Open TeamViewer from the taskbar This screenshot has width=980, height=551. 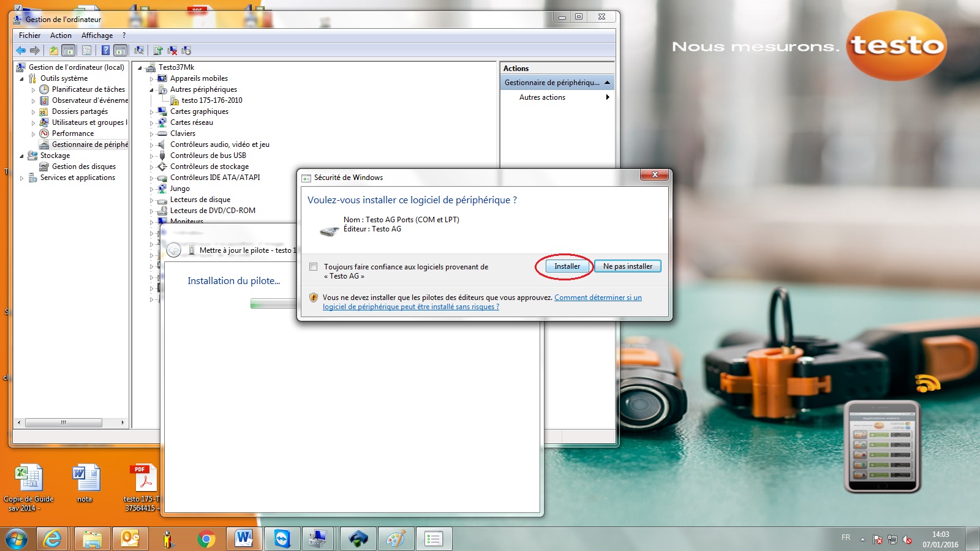(282, 539)
